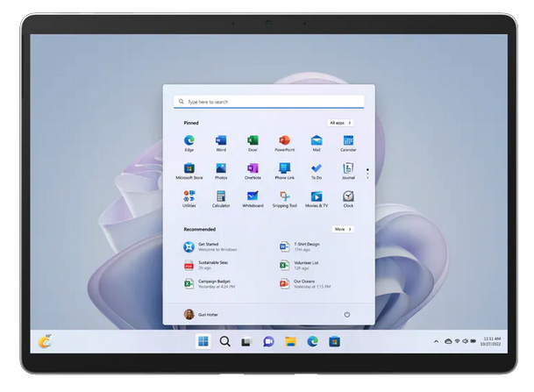The image size is (534, 392).
Task: Click the 'All apps' button
Action: tap(340, 123)
